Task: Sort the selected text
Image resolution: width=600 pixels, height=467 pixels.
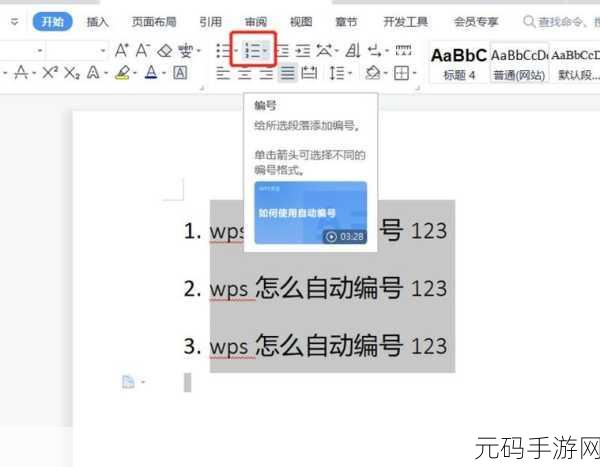Action: 353,50
